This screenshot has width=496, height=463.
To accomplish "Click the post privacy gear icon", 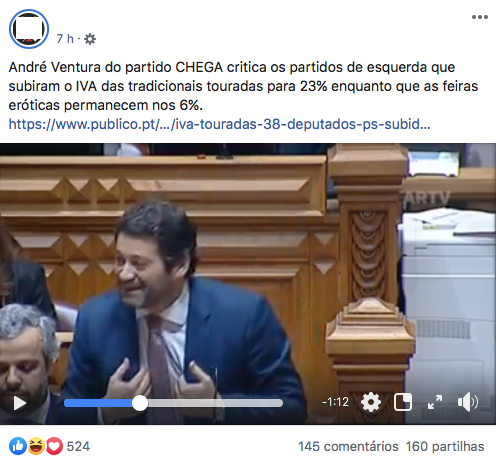I will click(90, 39).
